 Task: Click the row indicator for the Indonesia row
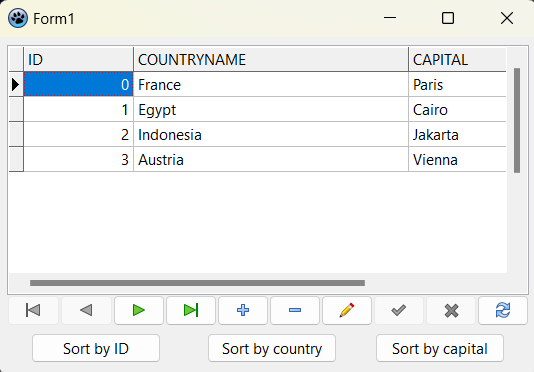pos(16,135)
